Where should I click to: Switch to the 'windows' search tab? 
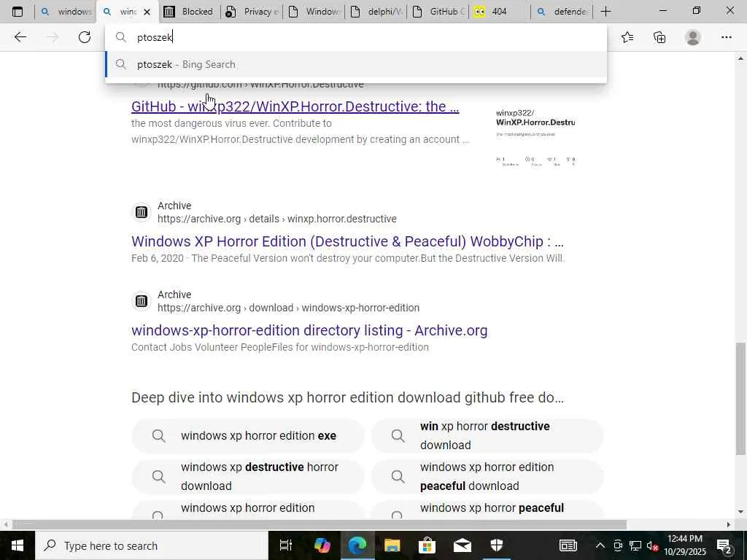point(66,12)
